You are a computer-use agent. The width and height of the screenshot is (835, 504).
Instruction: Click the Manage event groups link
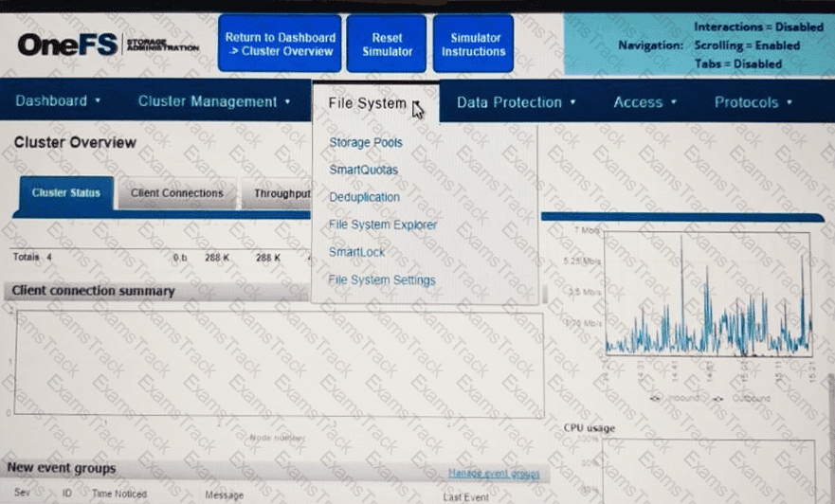pyautogui.click(x=493, y=472)
